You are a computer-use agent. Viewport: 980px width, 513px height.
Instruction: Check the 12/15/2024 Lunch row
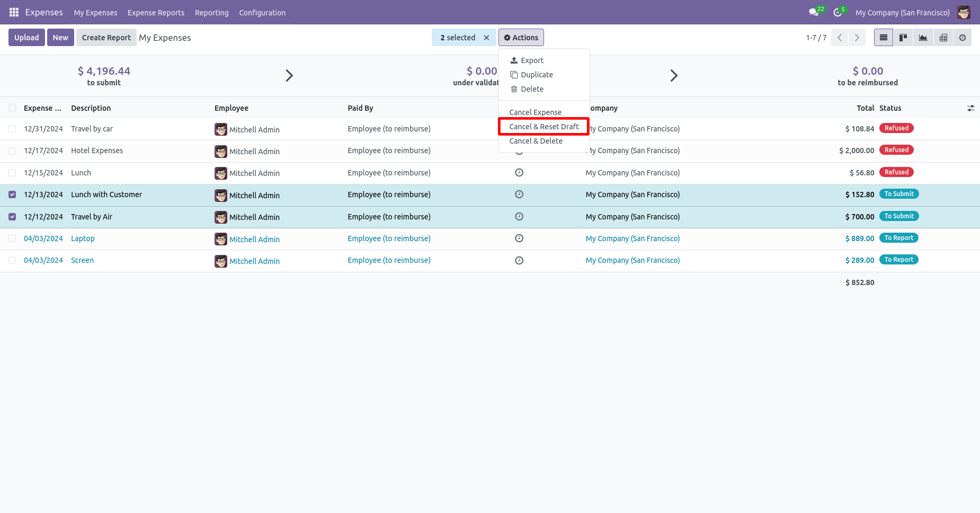tap(12, 173)
